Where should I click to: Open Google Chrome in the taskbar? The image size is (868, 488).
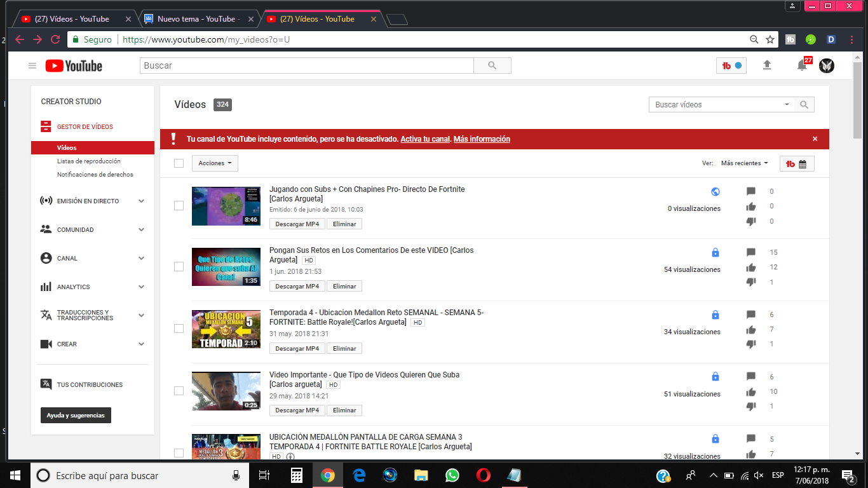[x=328, y=475]
